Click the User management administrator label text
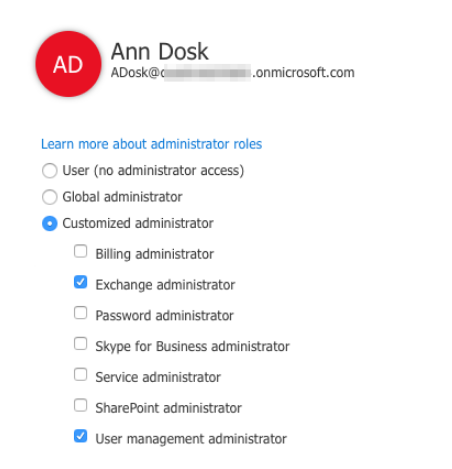Screen dimensions: 452x469 pyautogui.click(x=191, y=439)
